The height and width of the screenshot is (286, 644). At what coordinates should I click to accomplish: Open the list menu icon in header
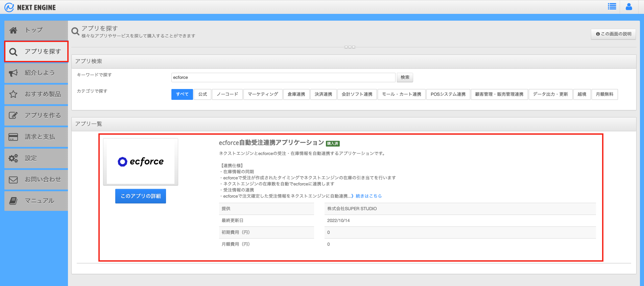612,6
